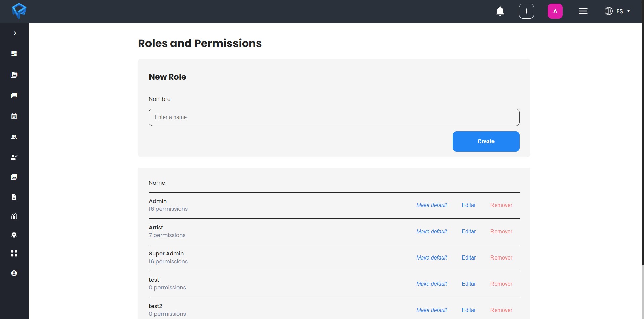Remove the Admin role
Viewport: 644px width, 319px height.
pyautogui.click(x=501, y=205)
